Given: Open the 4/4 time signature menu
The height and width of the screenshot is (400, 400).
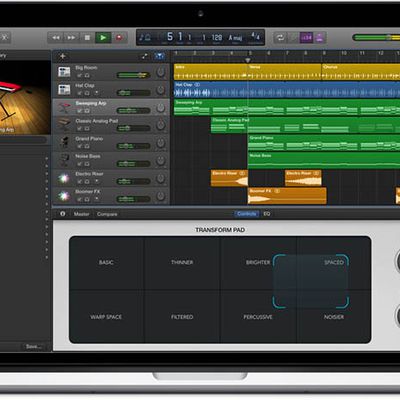Looking at the screenshot, I should click(255, 37).
